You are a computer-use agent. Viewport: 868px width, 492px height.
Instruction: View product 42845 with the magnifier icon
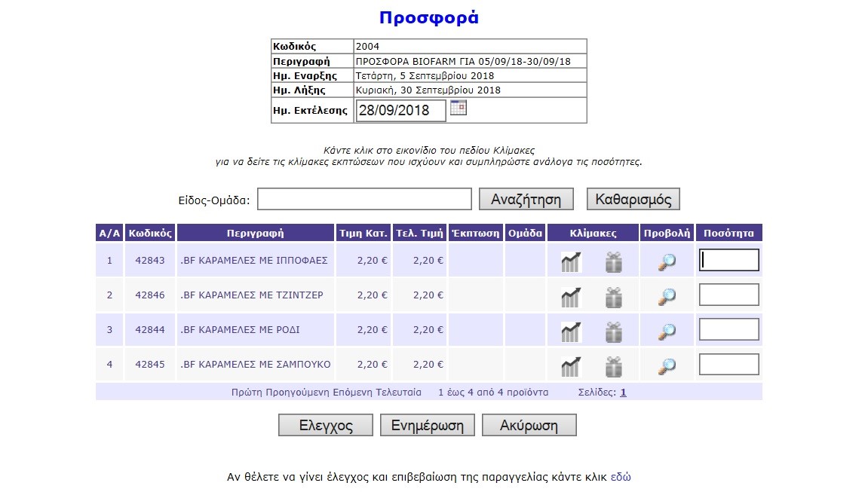coord(667,366)
